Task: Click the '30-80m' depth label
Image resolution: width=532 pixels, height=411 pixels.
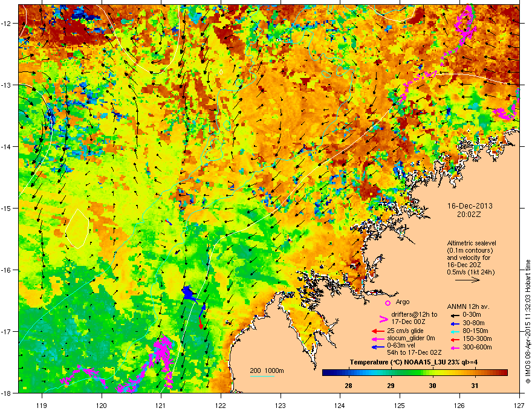Action: click(x=473, y=323)
